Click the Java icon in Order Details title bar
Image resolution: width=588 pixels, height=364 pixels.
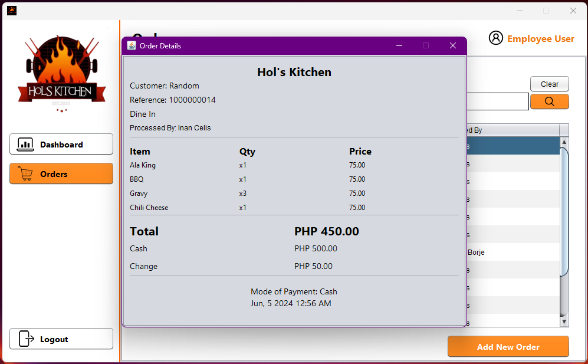[x=132, y=45]
